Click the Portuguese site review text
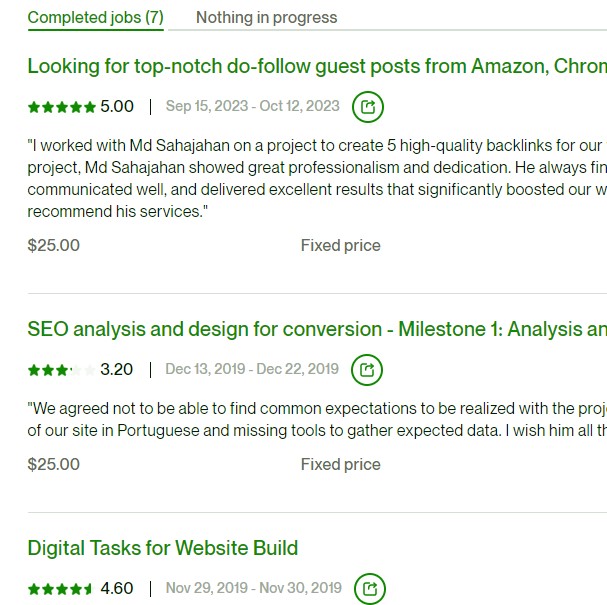Image resolution: width=607 pixels, height=605 pixels. (x=317, y=420)
